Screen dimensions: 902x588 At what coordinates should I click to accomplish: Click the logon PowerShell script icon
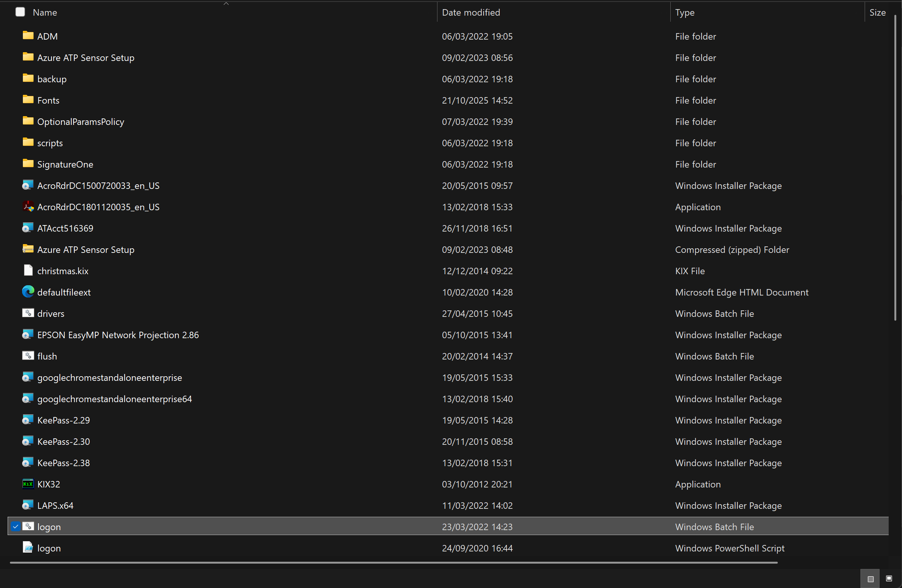click(x=28, y=548)
